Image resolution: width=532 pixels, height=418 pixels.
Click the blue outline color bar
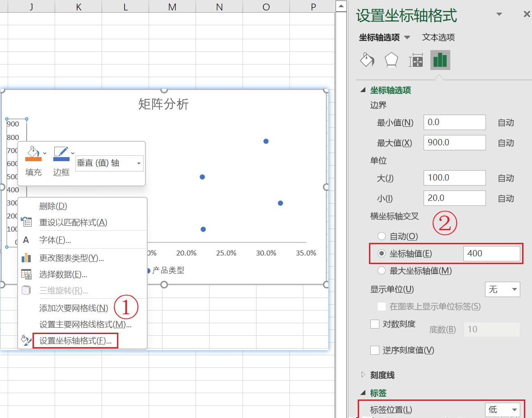[x=61, y=159]
